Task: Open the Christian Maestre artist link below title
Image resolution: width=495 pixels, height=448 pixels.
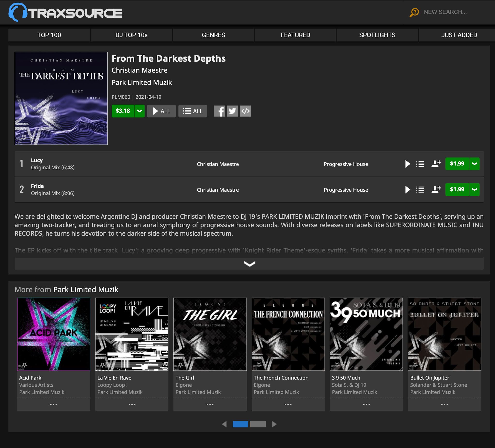Action: (x=139, y=70)
